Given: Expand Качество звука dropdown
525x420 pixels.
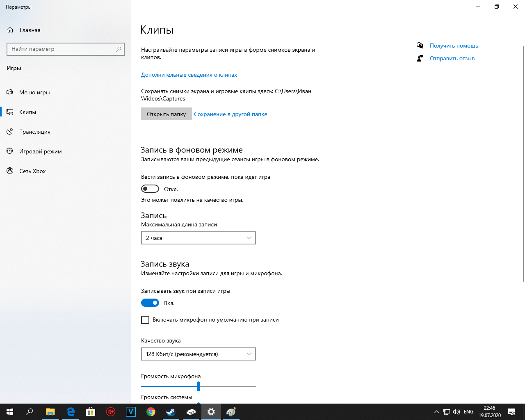Looking at the screenshot, I should pos(199,354).
